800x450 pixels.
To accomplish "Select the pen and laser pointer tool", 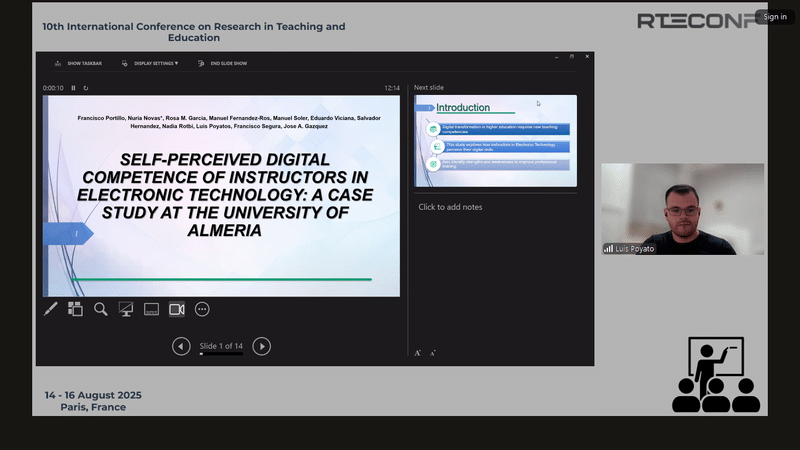I will [50, 309].
